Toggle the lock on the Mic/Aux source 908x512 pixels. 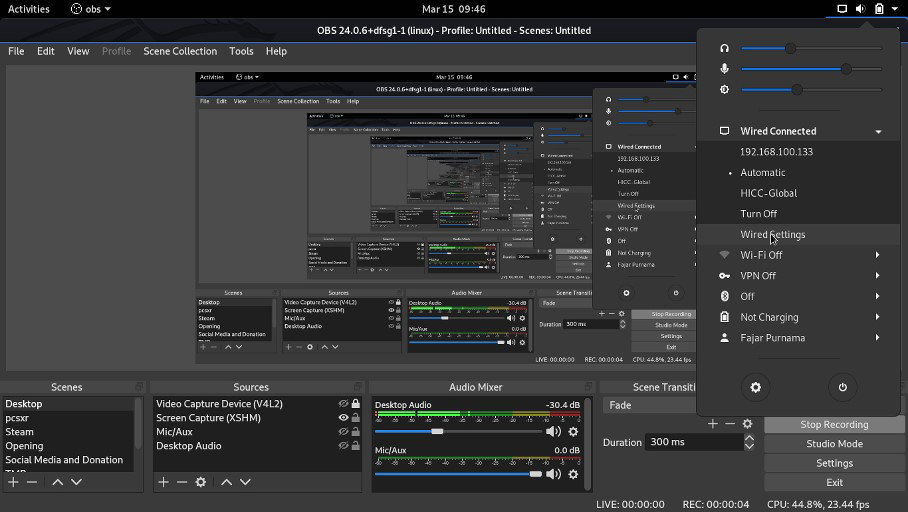pyautogui.click(x=356, y=431)
